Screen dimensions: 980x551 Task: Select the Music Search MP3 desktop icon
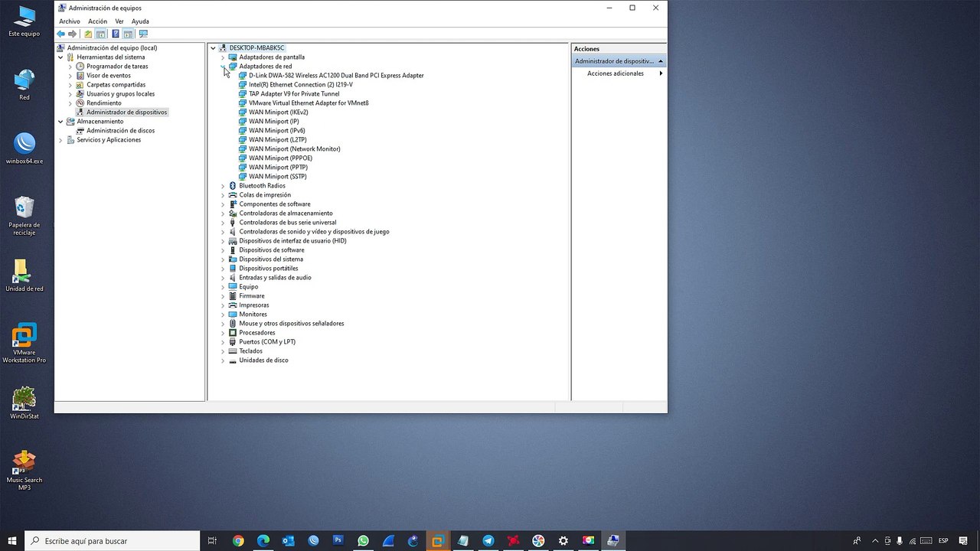[x=24, y=470]
